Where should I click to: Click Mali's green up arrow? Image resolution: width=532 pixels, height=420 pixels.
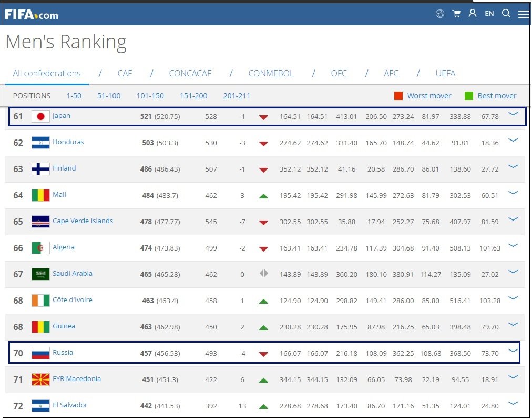(263, 196)
